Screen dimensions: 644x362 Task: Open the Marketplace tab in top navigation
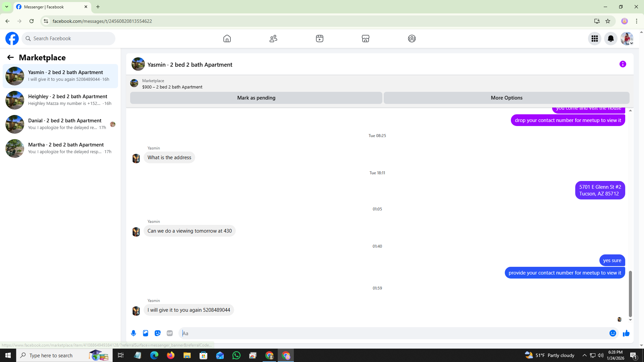point(366,39)
